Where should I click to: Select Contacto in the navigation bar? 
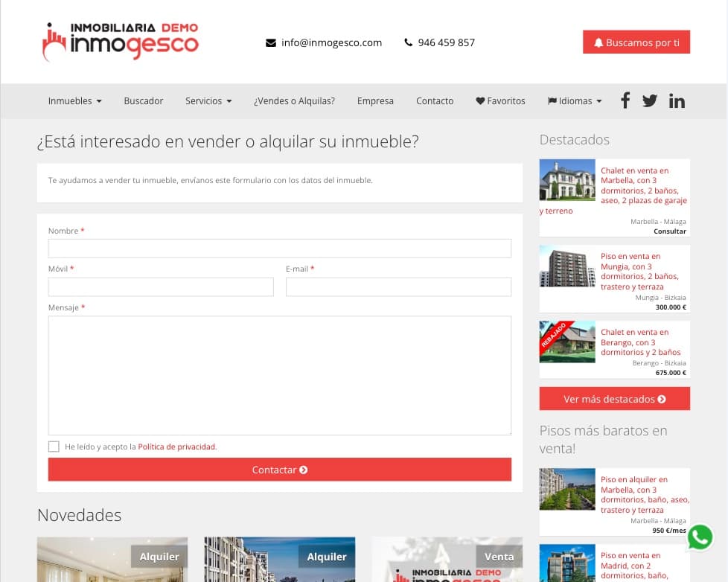point(435,100)
